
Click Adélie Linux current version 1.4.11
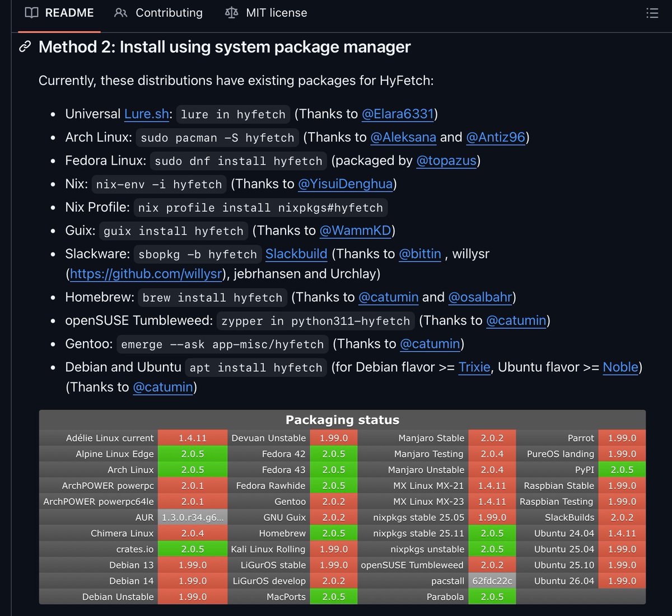(x=193, y=438)
